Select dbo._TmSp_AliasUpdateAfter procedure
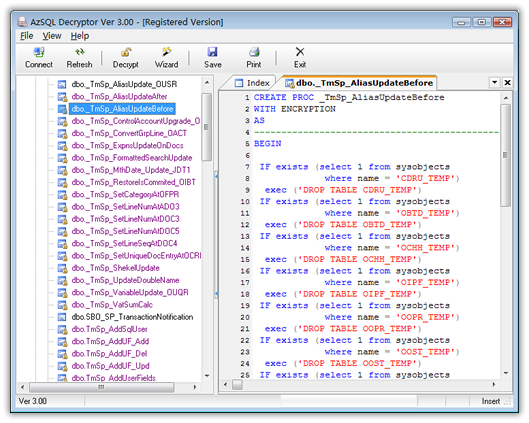 click(119, 97)
